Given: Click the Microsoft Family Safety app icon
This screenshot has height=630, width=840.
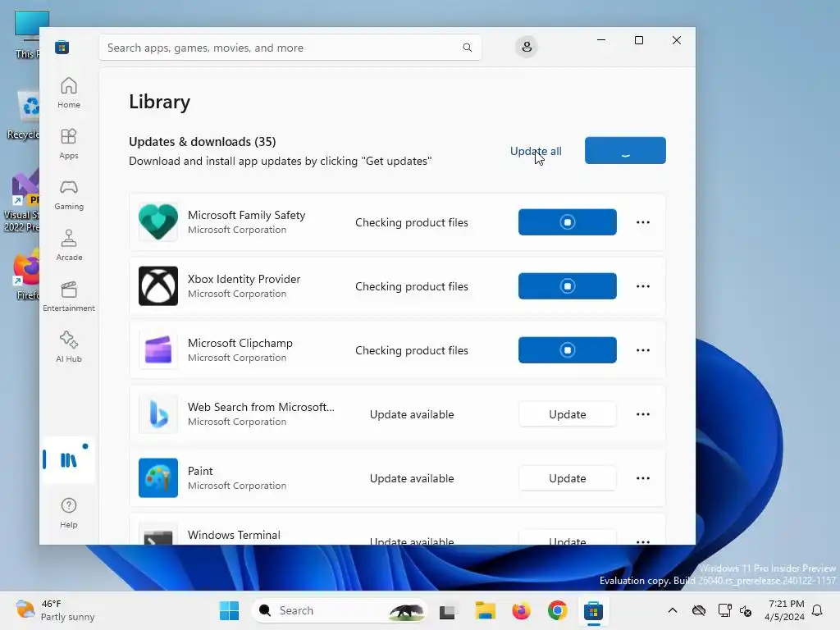Looking at the screenshot, I should pos(158,221).
